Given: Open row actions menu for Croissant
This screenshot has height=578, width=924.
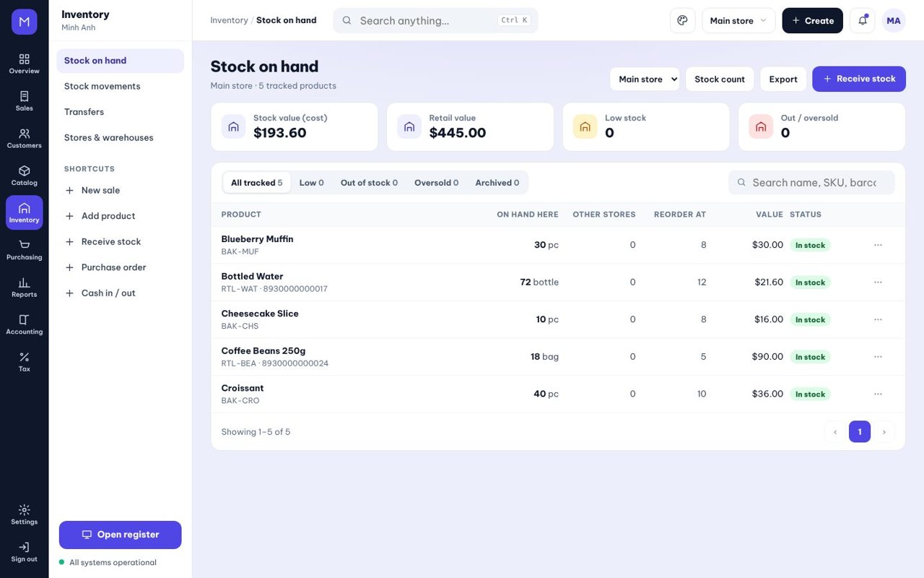Looking at the screenshot, I should click(878, 394).
